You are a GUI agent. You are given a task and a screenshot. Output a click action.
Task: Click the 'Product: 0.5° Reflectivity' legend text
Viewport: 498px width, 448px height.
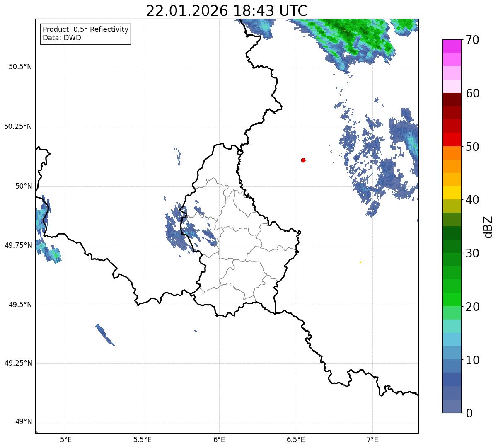pos(85,30)
